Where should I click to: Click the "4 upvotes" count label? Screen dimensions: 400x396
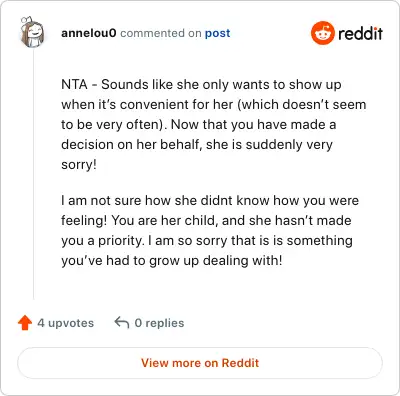(66, 323)
